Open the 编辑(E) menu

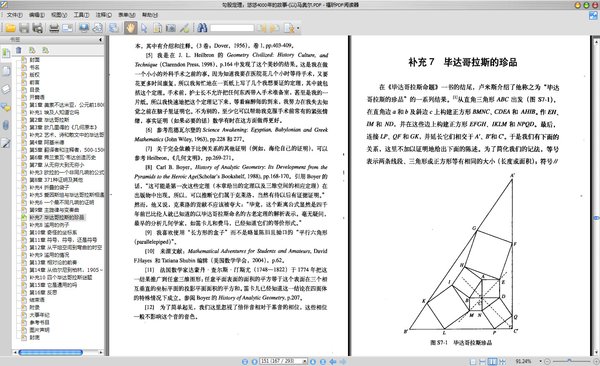37,15
